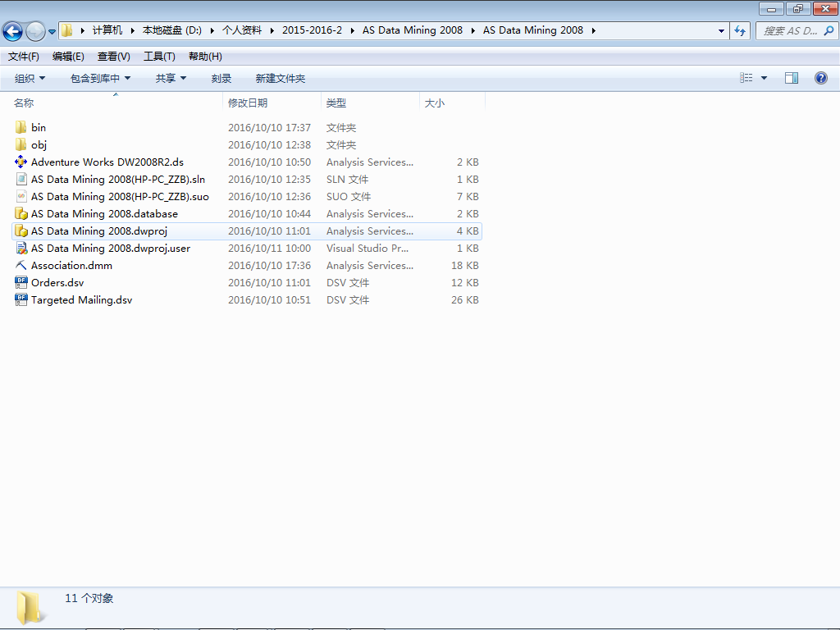
Task: Click the search magnifier icon
Action: [x=829, y=30]
